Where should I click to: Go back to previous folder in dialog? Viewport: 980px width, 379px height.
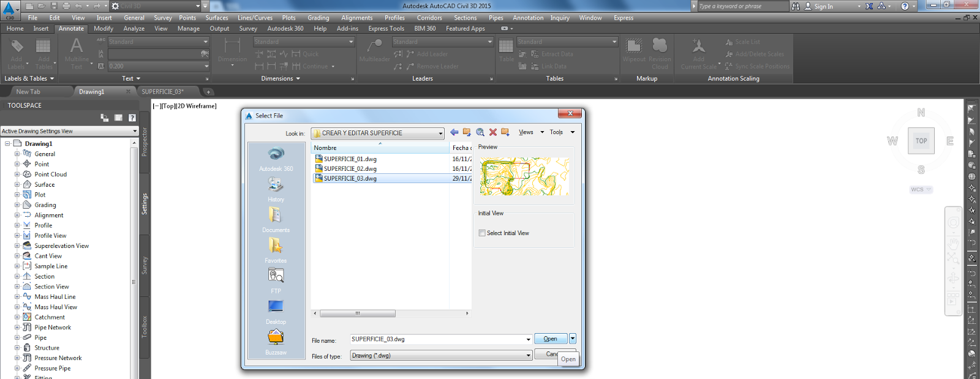click(x=454, y=132)
